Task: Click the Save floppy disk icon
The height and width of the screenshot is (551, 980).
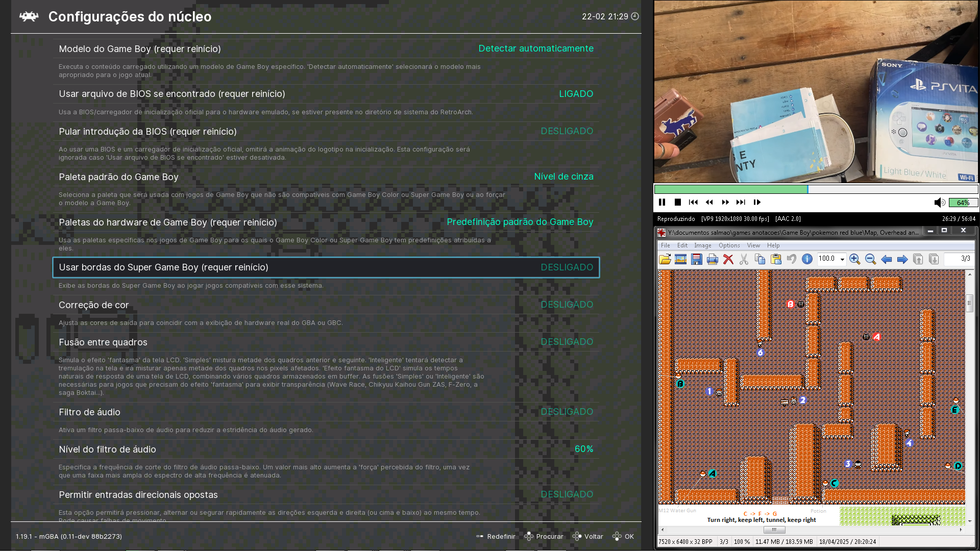Action: coord(697,259)
